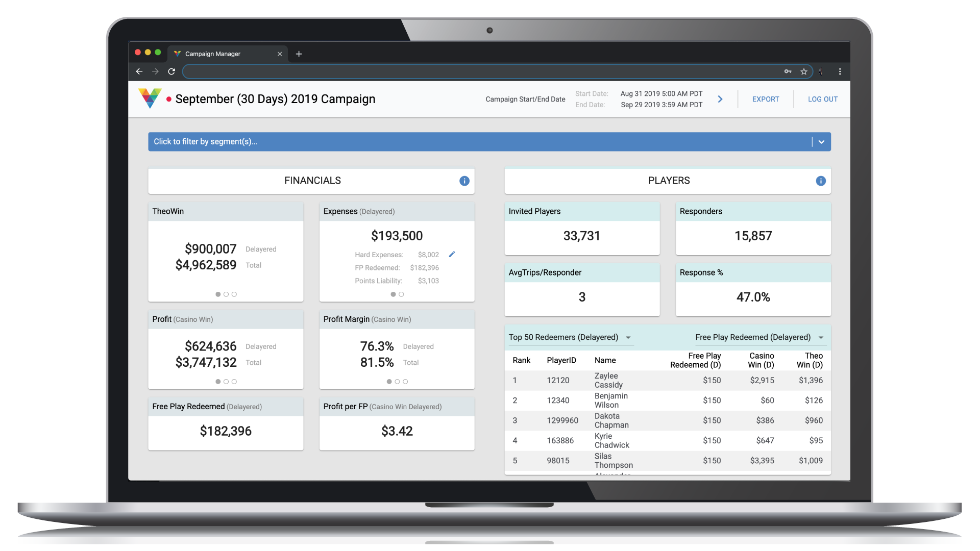Open browser three-dot menu
This screenshot has height=551, width=980.
(x=840, y=71)
